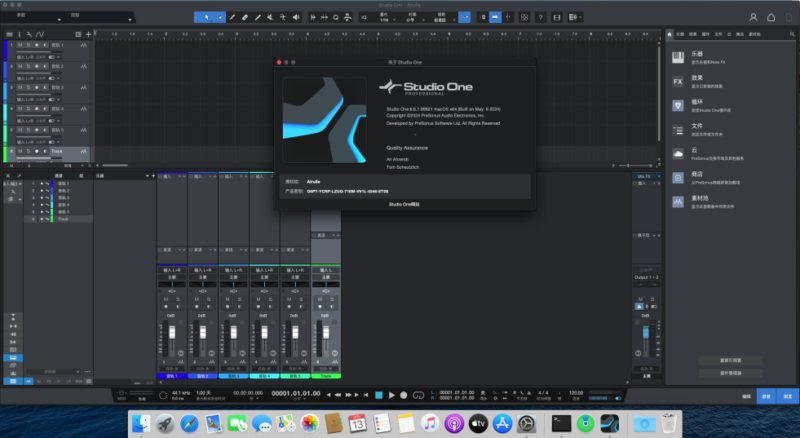Mute the first mixer channel

(x=168, y=298)
